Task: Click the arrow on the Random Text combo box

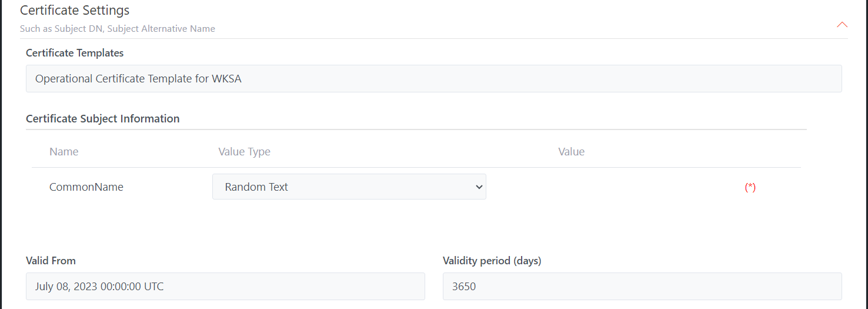Action: [x=479, y=187]
